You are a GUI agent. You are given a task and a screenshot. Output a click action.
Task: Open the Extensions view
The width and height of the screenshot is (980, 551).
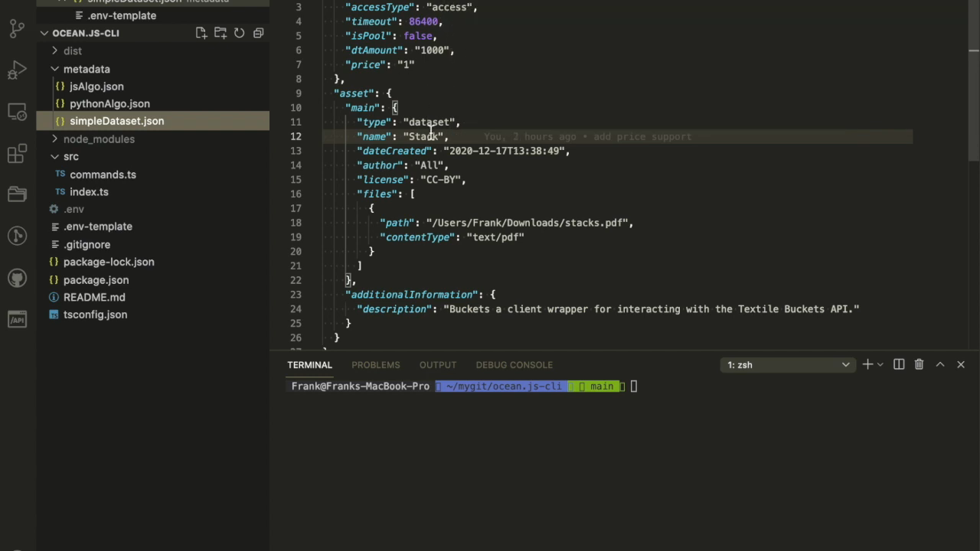point(17,153)
